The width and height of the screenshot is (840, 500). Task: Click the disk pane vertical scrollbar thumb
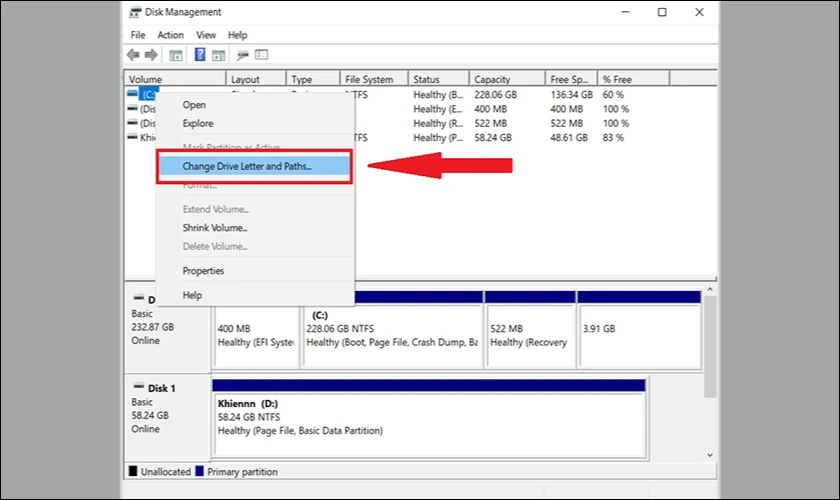(710, 347)
